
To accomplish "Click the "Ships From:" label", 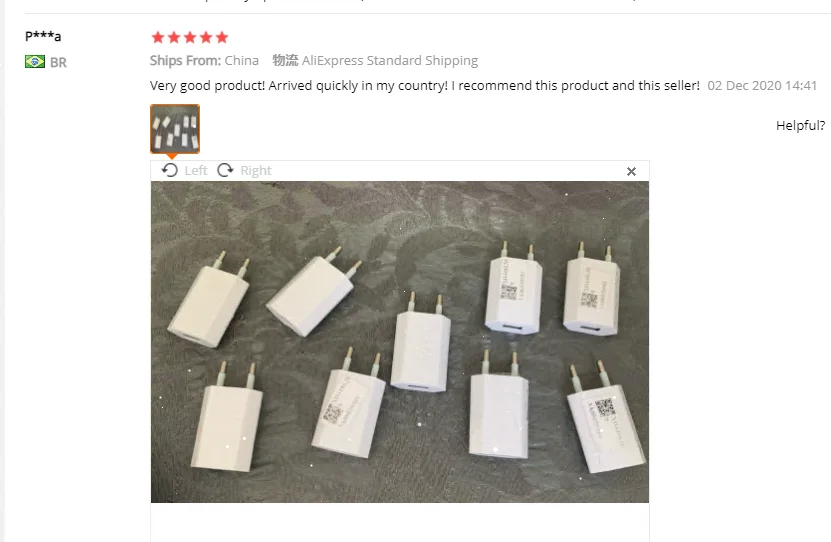I will (x=185, y=60).
